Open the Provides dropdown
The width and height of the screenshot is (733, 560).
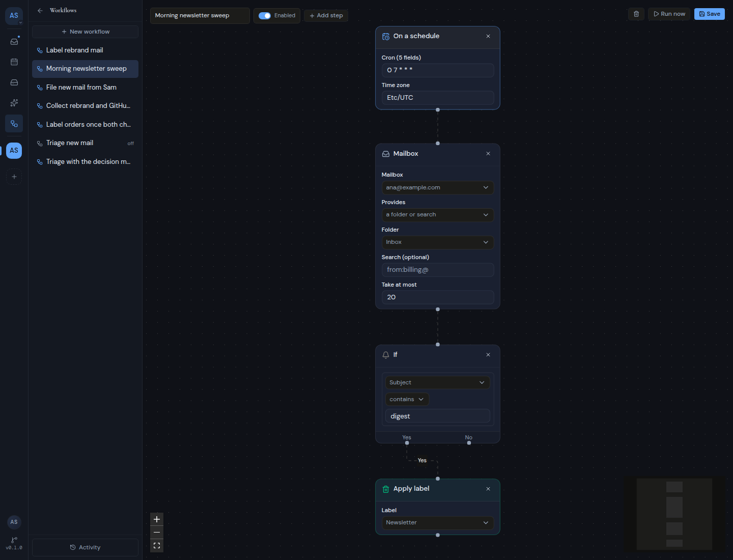pos(438,215)
